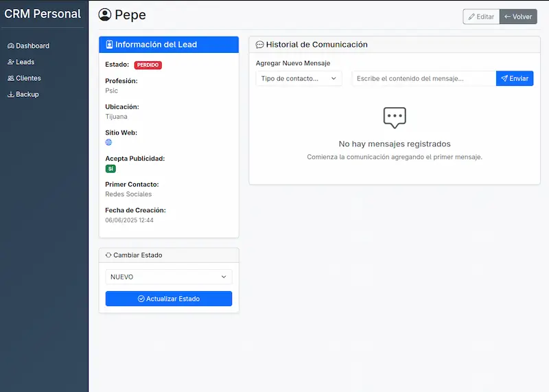
Task: Click the refresh icon beside Cambiar Estado
Action: tap(108, 255)
